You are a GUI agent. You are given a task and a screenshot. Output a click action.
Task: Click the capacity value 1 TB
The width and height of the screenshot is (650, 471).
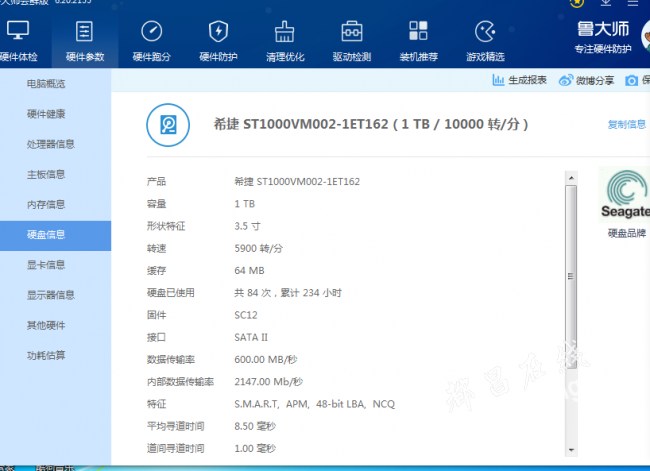pyautogui.click(x=245, y=204)
